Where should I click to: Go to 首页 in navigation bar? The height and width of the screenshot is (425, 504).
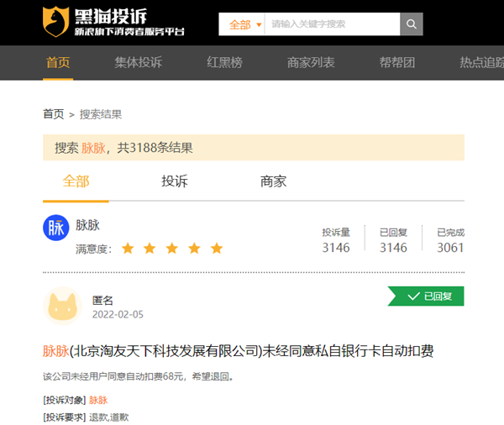(58, 62)
